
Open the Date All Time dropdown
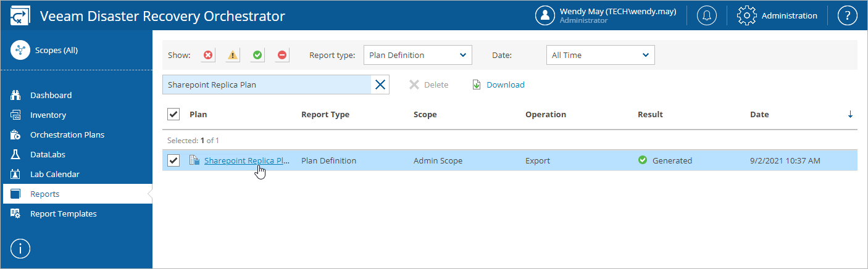coord(601,55)
